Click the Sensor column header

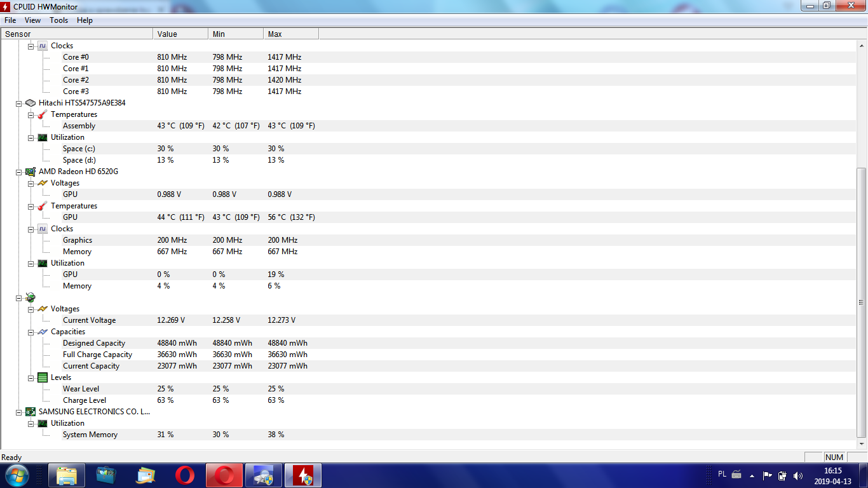77,34
